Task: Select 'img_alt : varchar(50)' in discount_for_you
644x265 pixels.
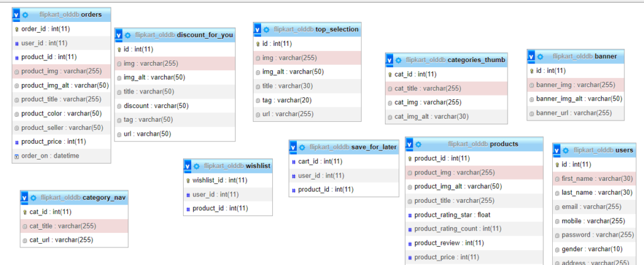Action: [175, 77]
